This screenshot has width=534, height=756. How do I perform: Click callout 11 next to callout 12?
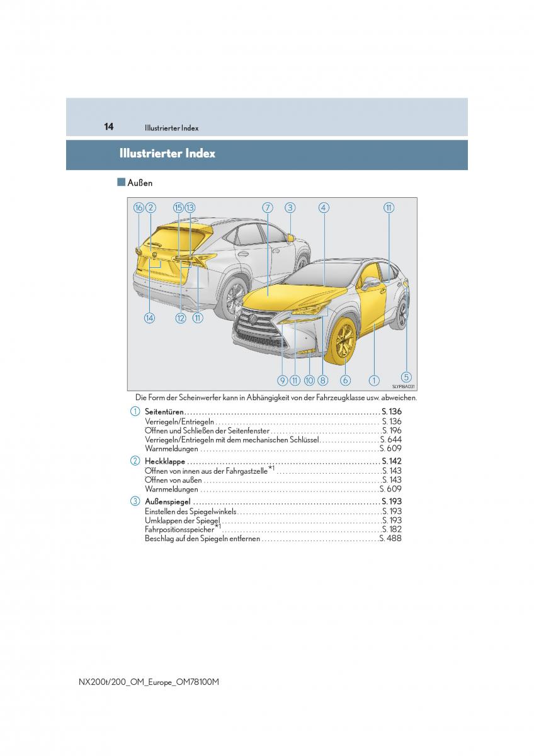[x=198, y=318]
